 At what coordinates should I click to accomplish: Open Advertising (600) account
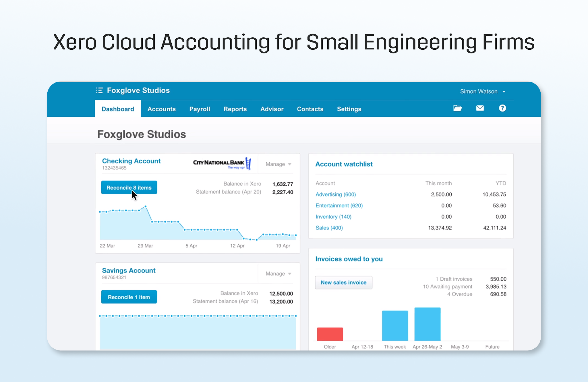[336, 194]
